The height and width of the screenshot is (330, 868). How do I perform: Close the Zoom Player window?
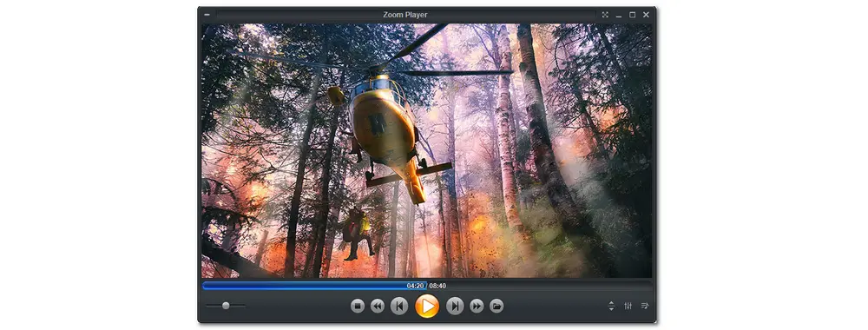[646, 15]
